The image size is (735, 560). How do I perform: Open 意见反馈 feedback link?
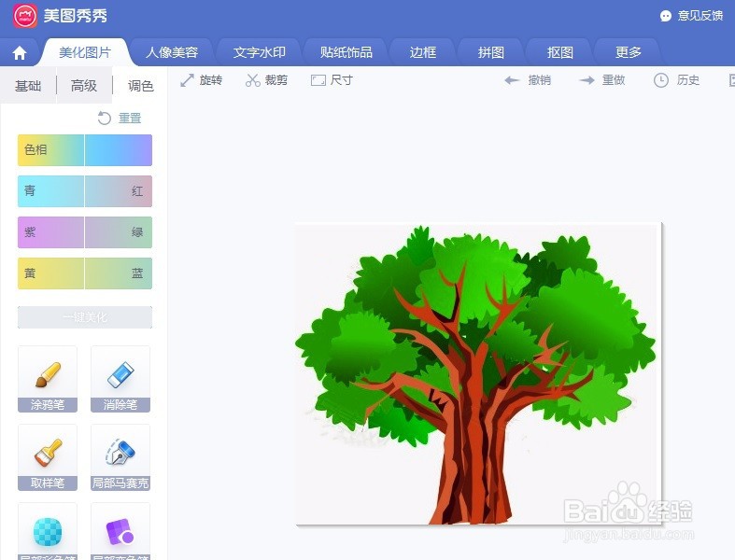click(691, 16)
